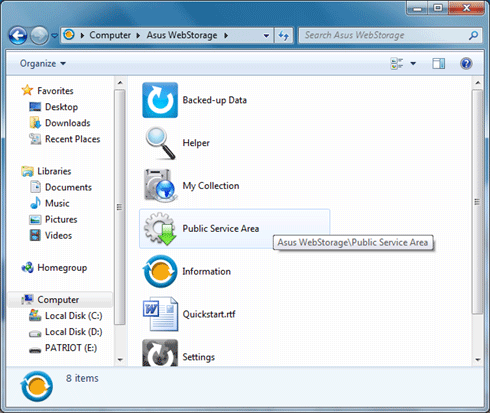Screen dimensions: 490x413
Task: Click the Homegroup icon in sidebar
Action: 27,267
